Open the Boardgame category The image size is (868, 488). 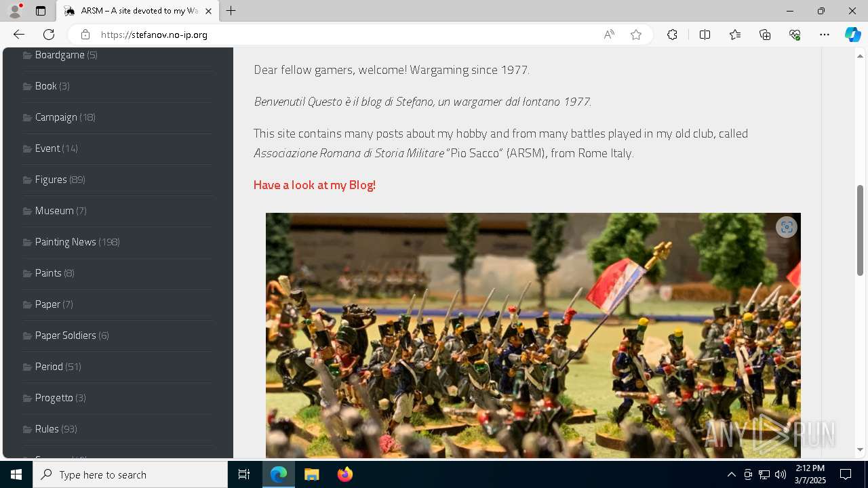pos(60,55)
